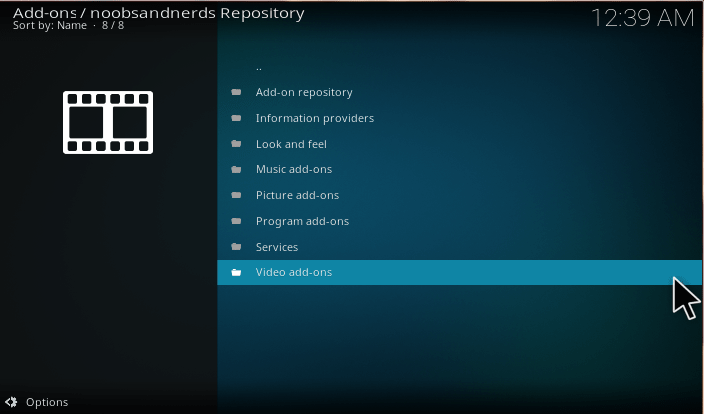
Task: Click the 12:39 AM clock
Action: (x=643, y=18)
